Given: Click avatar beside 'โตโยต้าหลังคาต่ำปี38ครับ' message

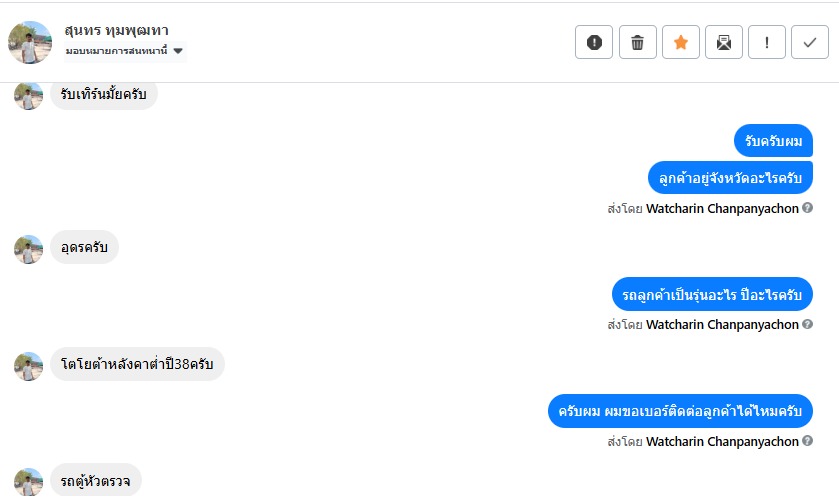Looking at the screenshot, I should click(x=28, y=366).
